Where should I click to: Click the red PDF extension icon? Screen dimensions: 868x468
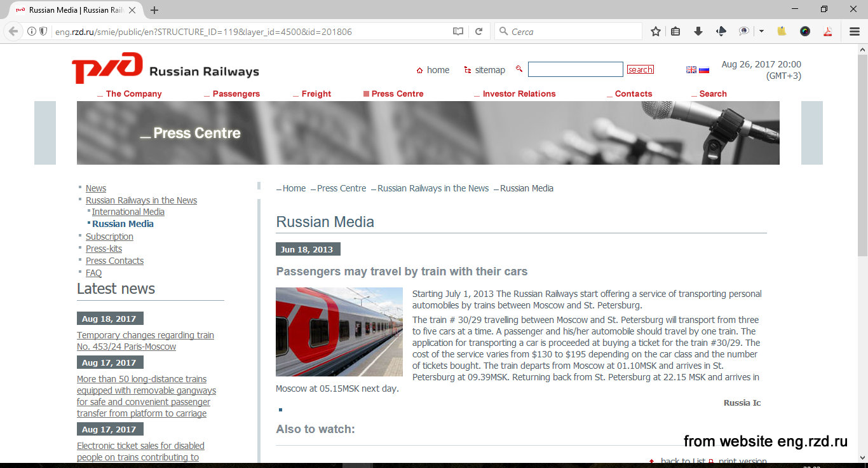[x=828, y=31]
